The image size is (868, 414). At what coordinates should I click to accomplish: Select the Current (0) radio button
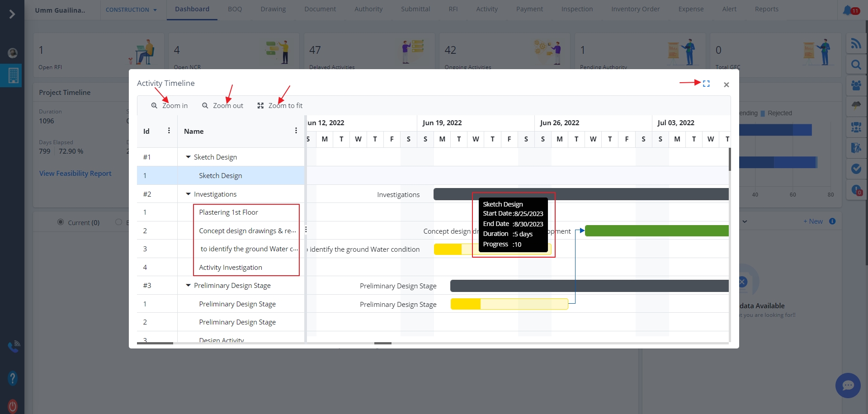point(61,222)
